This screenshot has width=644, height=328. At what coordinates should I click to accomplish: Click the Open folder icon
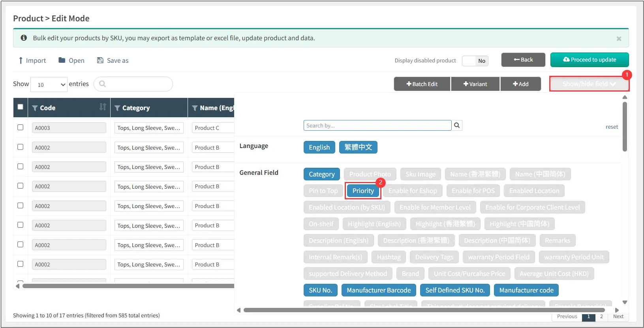tap(62, 60)
